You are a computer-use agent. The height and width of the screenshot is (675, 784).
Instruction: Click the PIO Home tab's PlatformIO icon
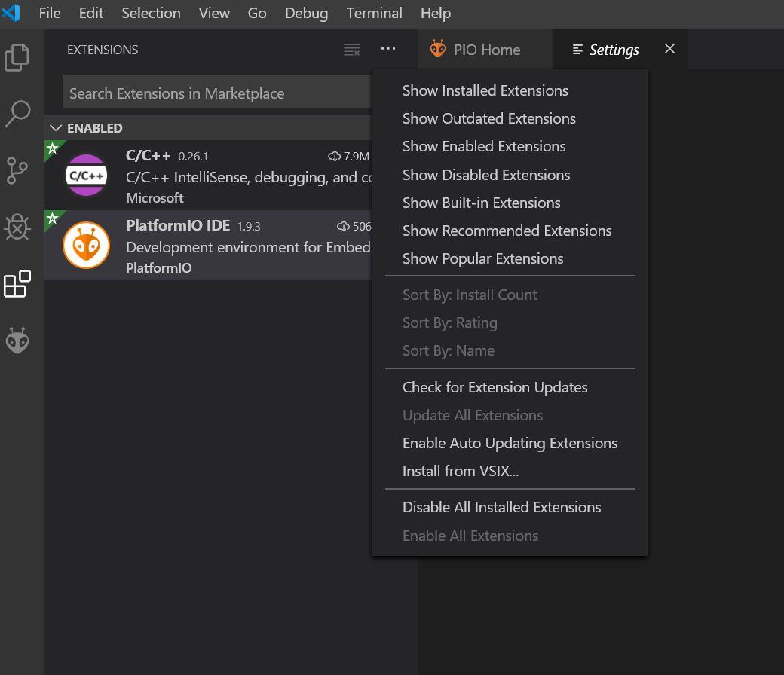[x=438, y=49]
